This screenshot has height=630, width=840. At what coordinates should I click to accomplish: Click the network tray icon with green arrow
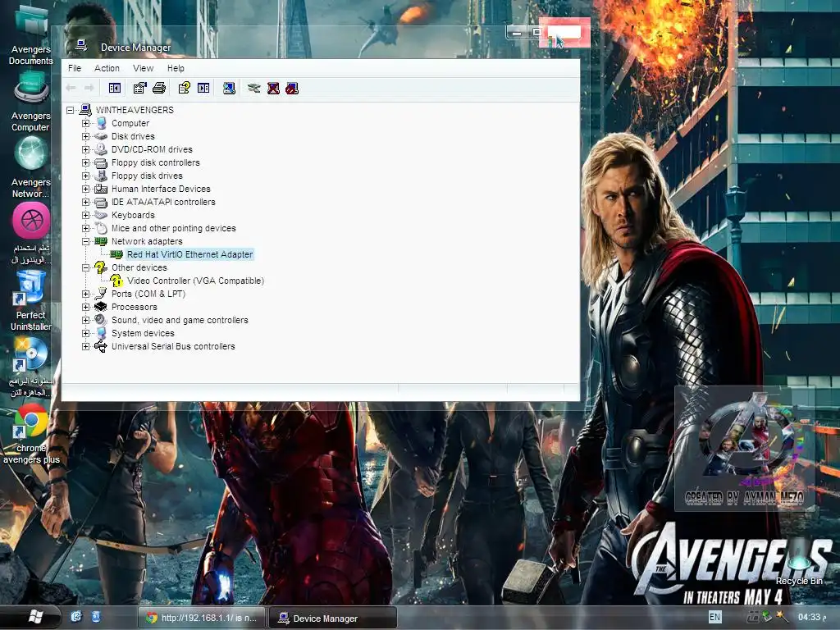[767, 617]
